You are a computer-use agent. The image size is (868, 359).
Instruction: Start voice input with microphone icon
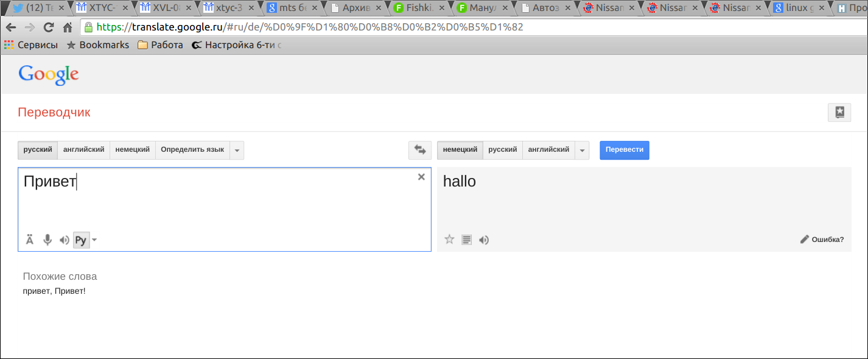coord(47,240)
